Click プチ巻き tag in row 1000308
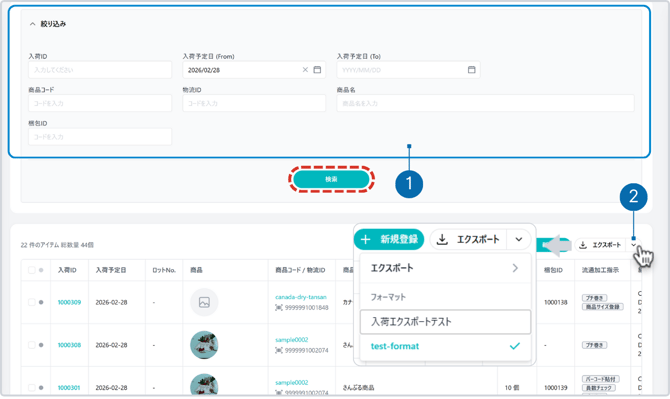 click(x=594, y=345)
